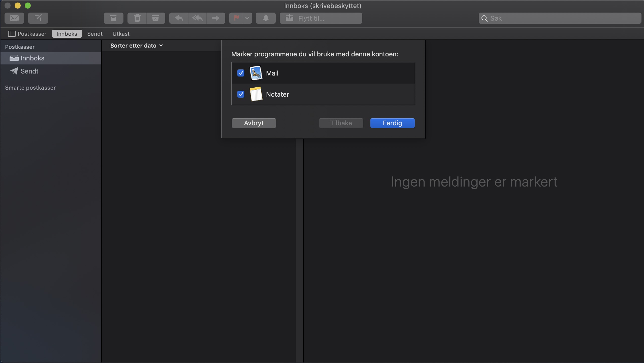Open the Sorter etter dato dropdown
The height and width of the screenshot is (363, 644).
click(x=137, y=46)
